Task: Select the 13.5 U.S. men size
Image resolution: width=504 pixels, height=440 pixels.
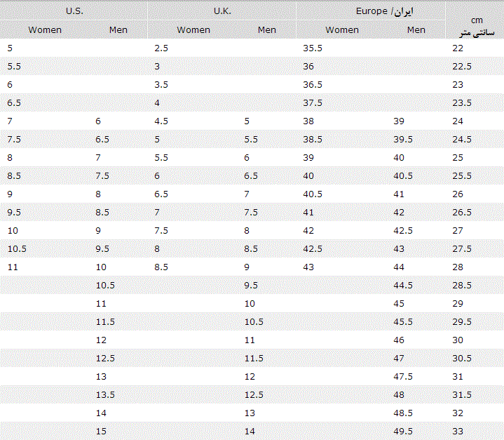Action: [105, 394]
